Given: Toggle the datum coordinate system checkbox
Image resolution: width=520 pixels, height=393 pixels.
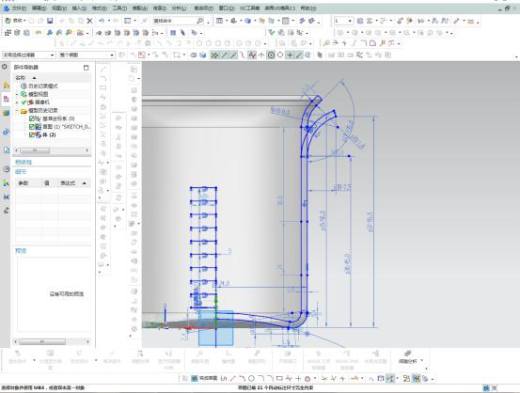Looking at the screenshot, I should pyautogui.click(x=32, y=118).
